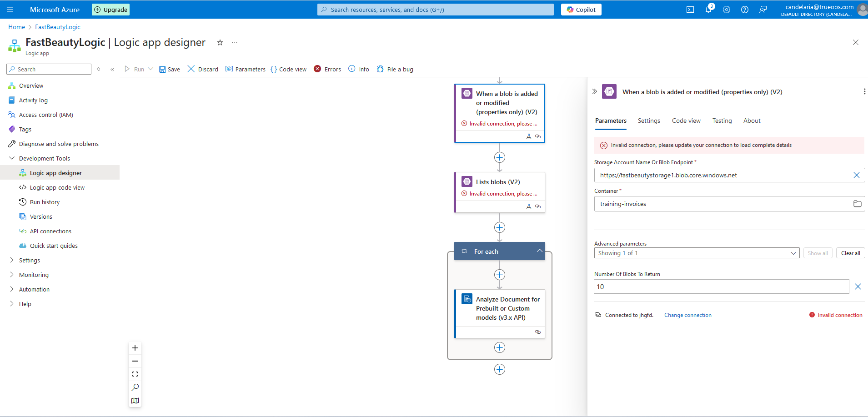Open the About tab
Screen dimensions: 868x417
pyautogui.click(x=752, y=121)
